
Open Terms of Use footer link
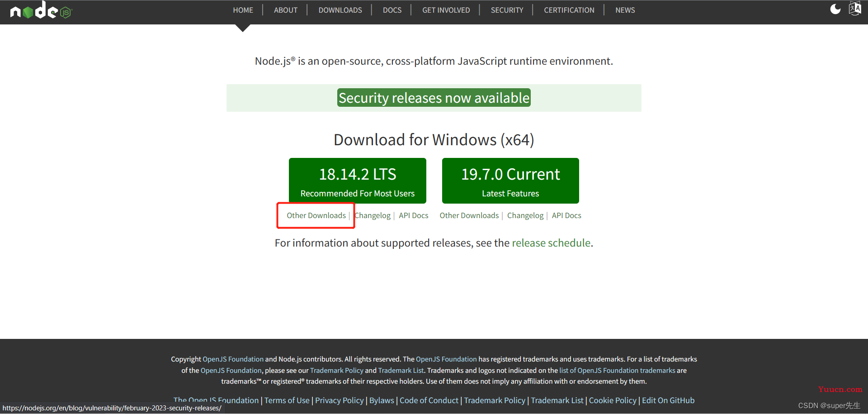(x=287, y=400)
